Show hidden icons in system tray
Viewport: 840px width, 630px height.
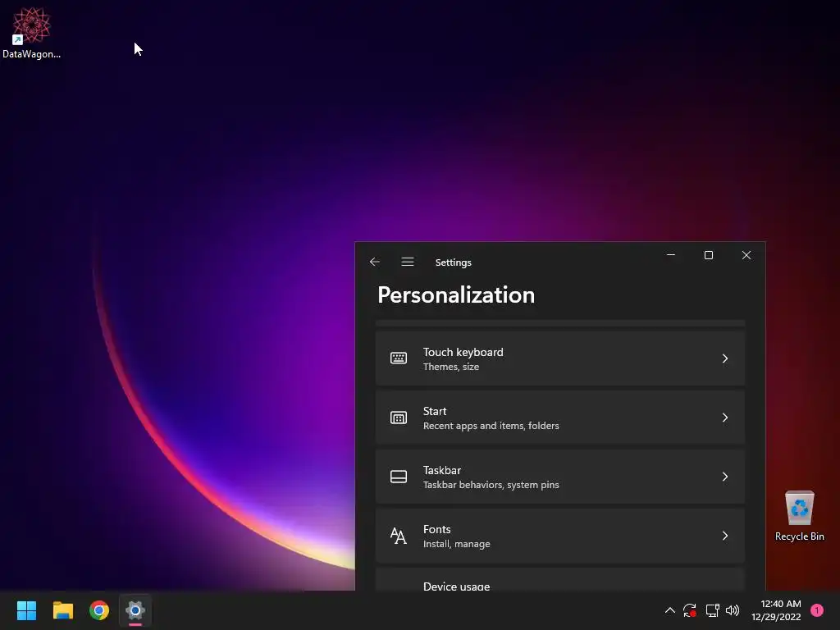tap(670, 610)
